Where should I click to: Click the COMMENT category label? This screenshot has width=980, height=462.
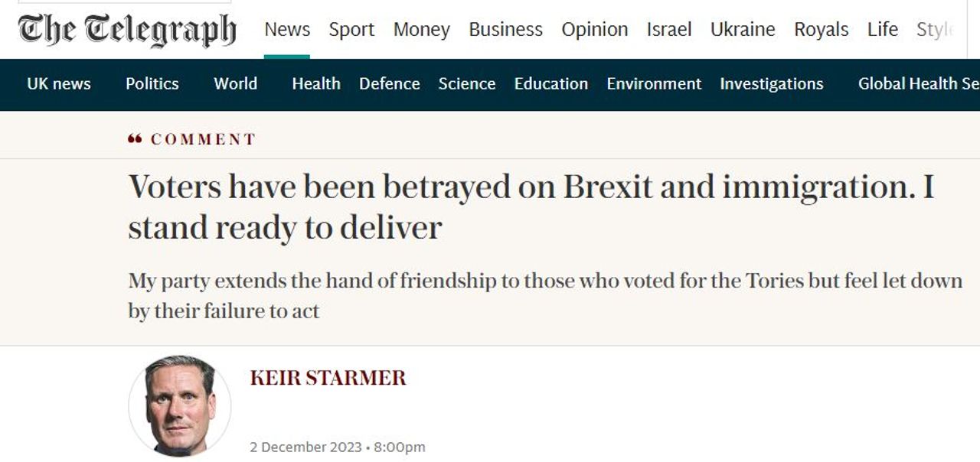[203, 139]
